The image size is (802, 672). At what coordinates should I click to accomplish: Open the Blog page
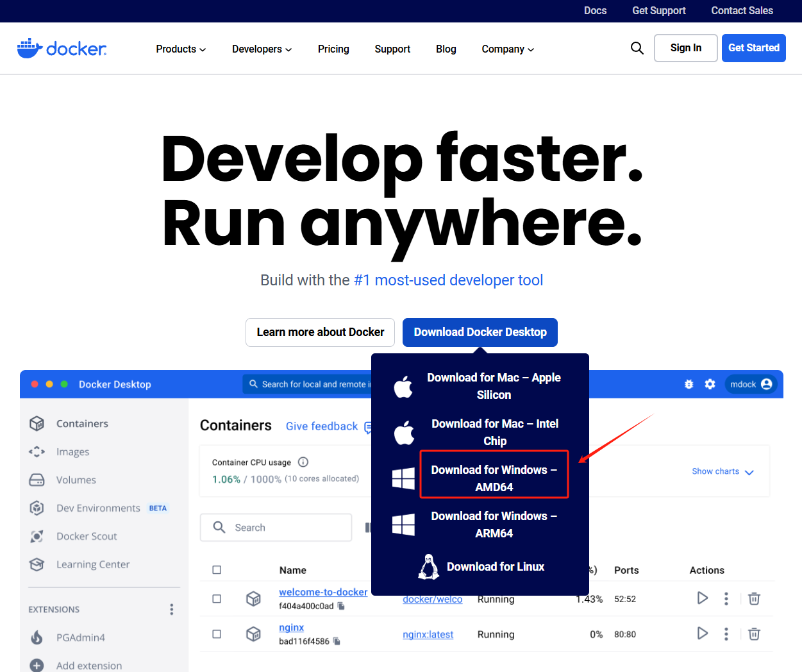(446, 49)
